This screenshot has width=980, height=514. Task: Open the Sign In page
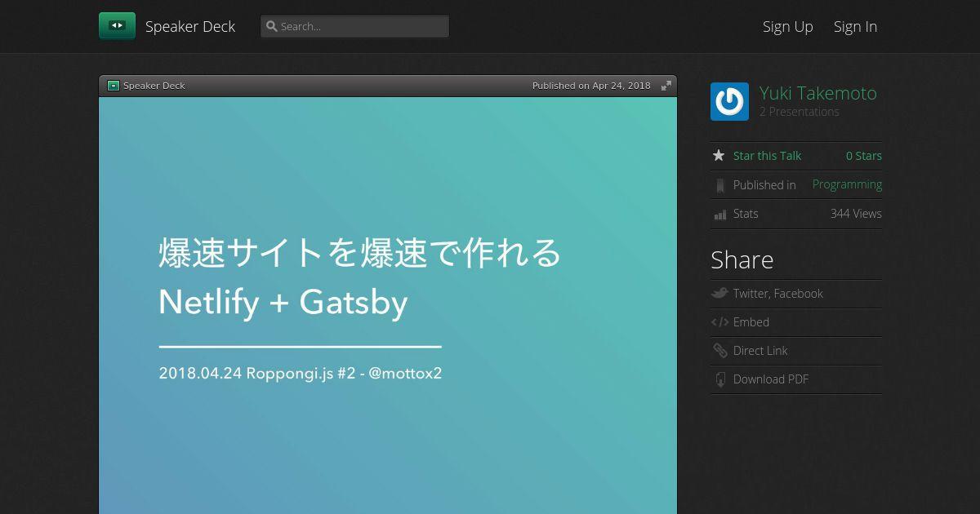[x=855, y=26]
